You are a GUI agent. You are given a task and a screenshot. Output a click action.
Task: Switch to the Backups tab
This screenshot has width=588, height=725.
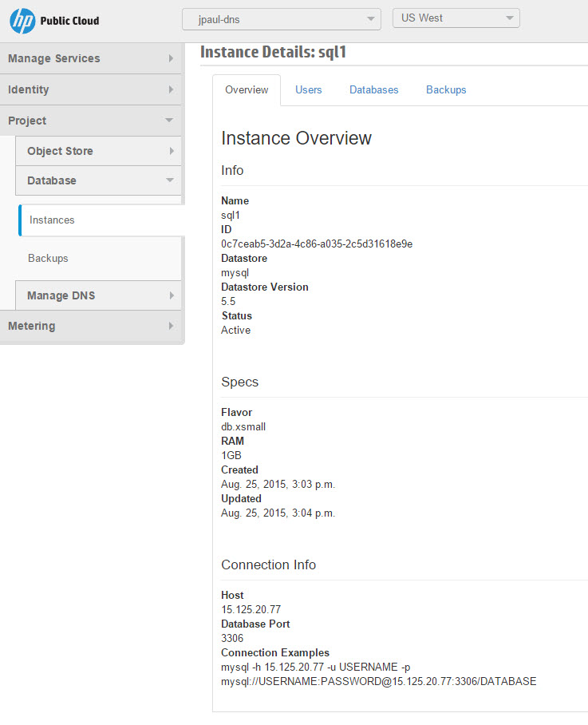(x=446, y=89)
